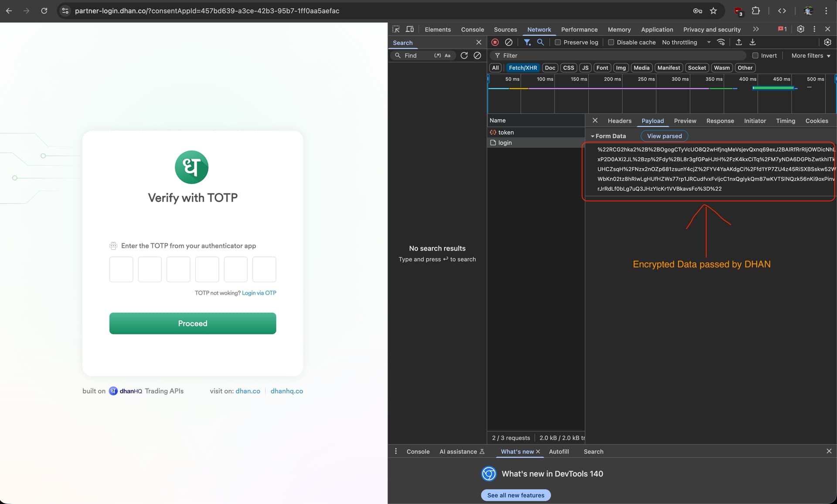The height and width of the screenshot is (504, 837).
Task: Open network conditions wifi icon
Action: (x=721, y=42)
